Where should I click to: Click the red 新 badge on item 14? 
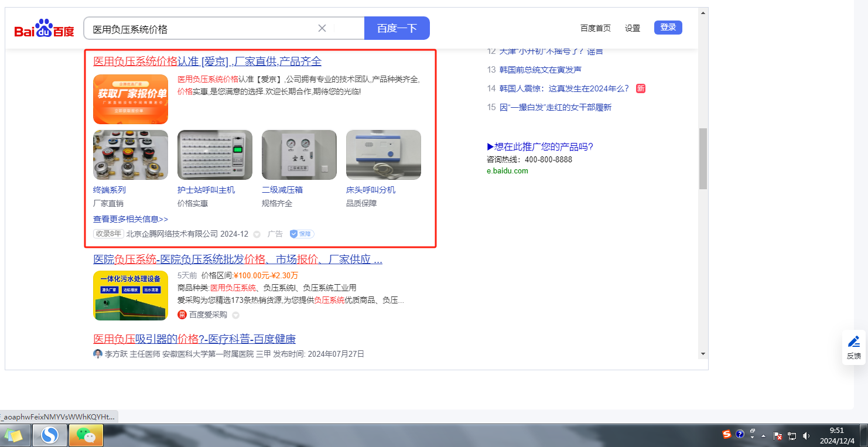[641, 88]
